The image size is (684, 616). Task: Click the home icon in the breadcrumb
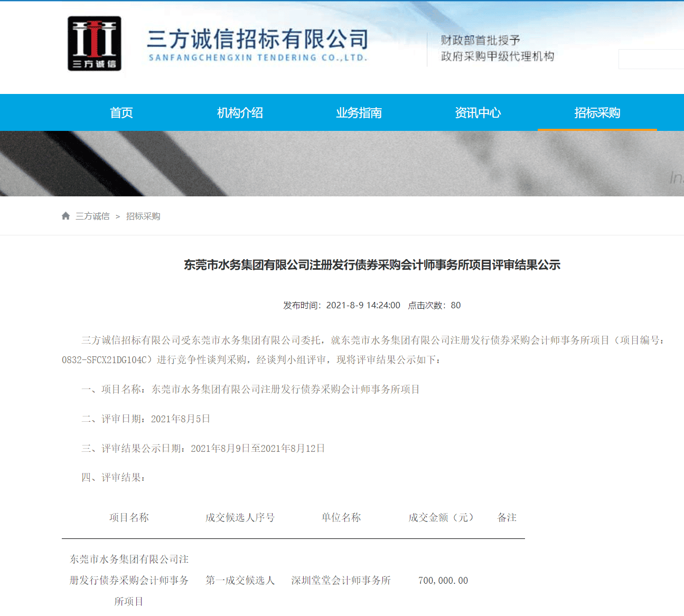coord(65,215)
